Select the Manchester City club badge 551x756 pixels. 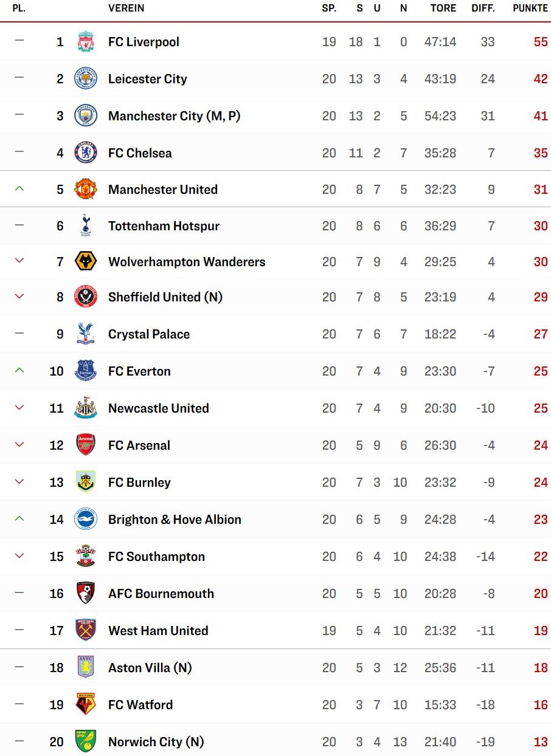(86, 115)
